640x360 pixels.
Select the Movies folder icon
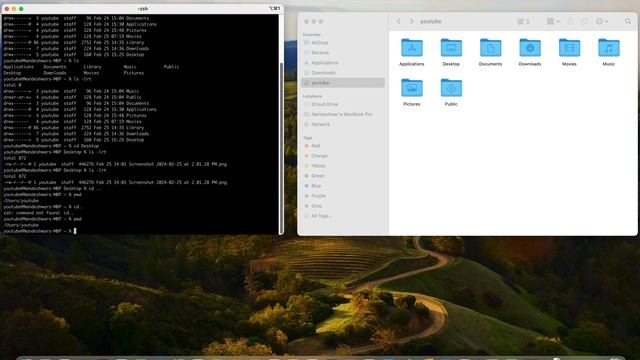pyautogui.click(x=569, y=48)
